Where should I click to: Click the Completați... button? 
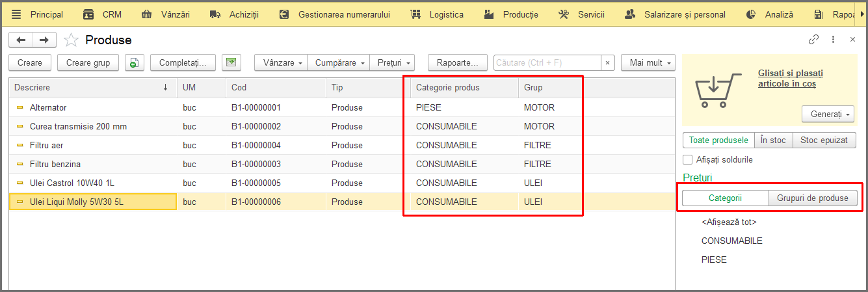point(183,63)
